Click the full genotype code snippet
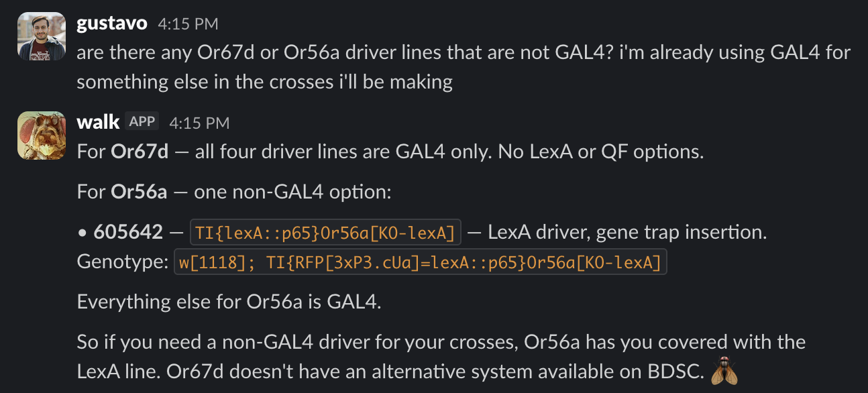The image size is (868, 393). pyautogui.click(x=422, y=262)
